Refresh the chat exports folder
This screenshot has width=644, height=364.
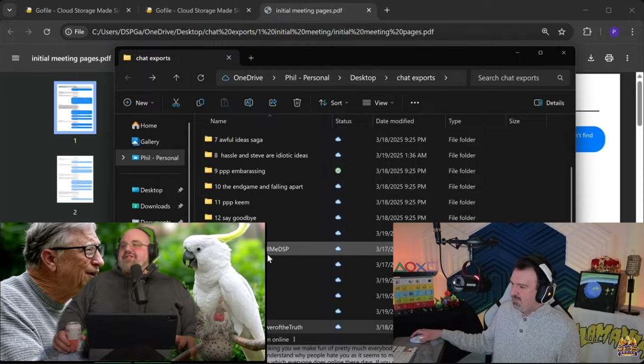pos(201,78)
